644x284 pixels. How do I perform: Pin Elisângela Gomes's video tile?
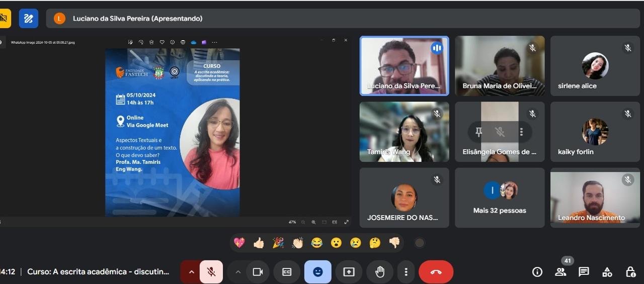coord(478,132)
